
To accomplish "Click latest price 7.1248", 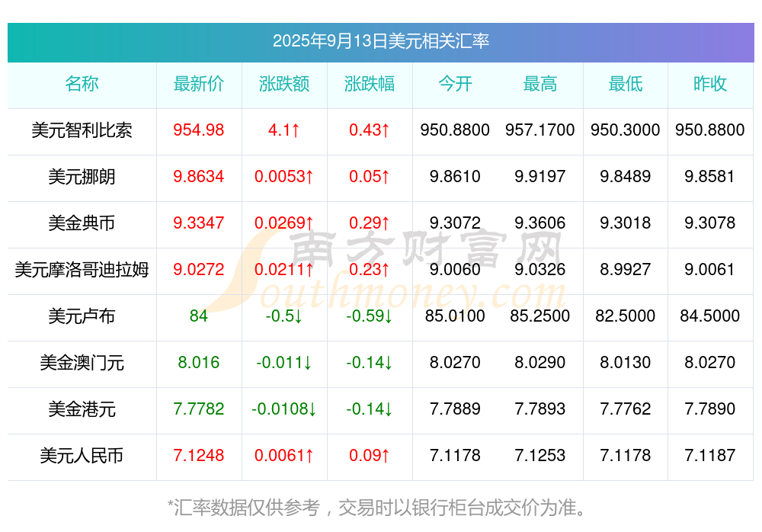I will pyautogui.click(x=199, y=456).
